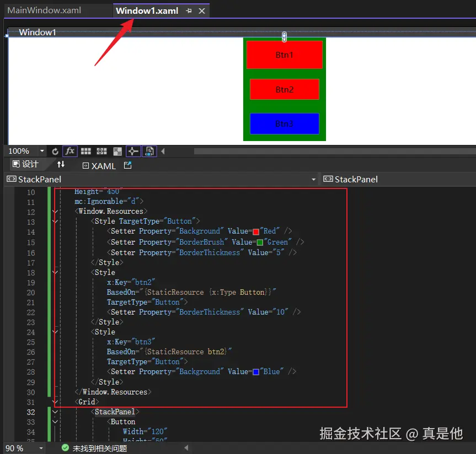Collapse the Style block on line 13
476x454 pixels.
tap(55, 220)
